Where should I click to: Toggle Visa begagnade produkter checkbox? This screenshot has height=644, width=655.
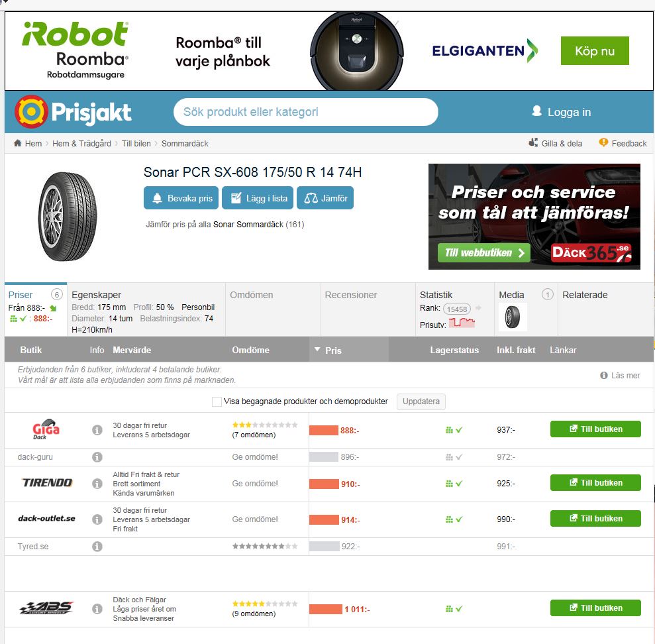pos(217,402)
